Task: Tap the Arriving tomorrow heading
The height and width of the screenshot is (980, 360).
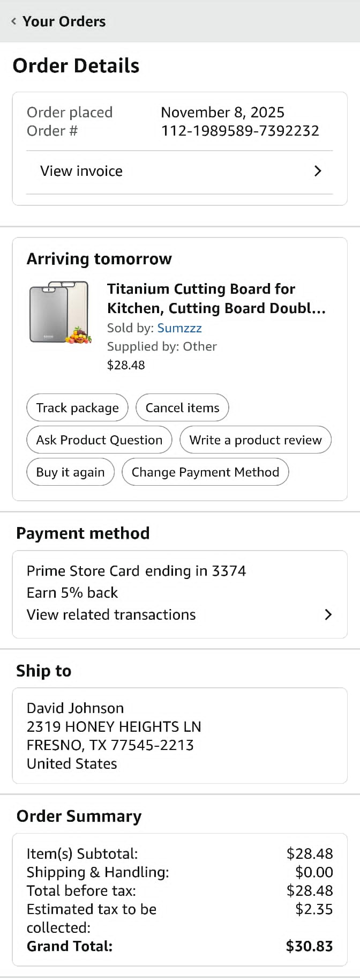Action: tap(99, 259)
